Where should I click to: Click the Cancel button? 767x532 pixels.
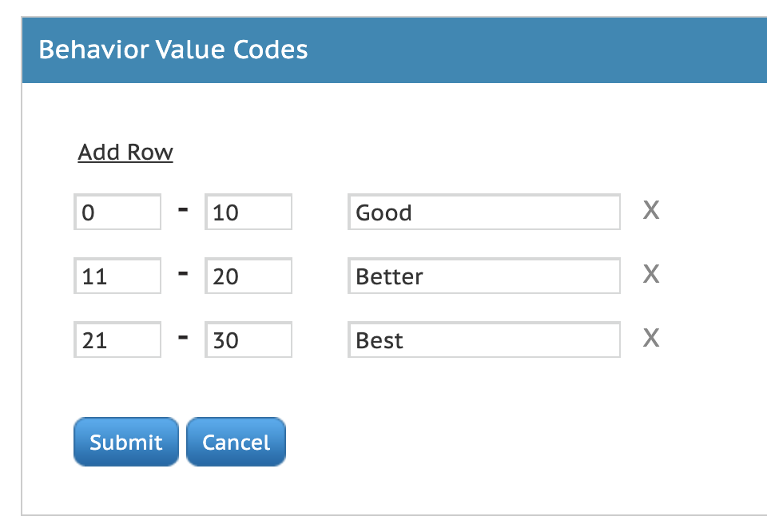(x=236, y=442)
